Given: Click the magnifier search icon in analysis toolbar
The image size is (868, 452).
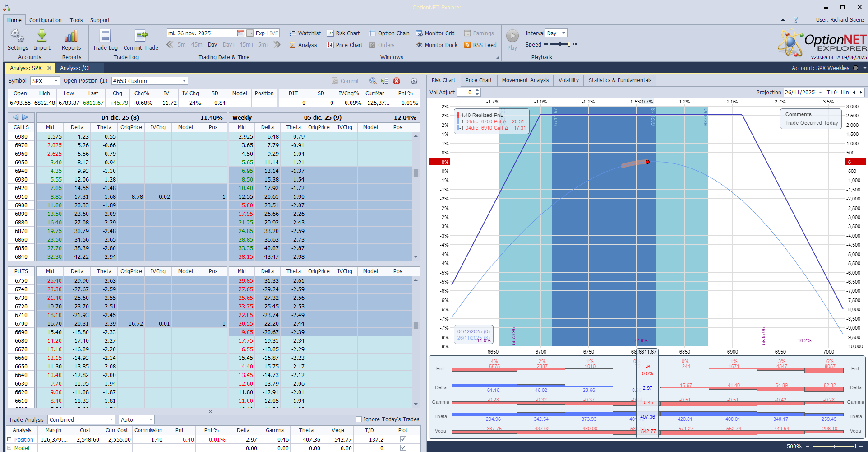Looking at the screenshot, I should pos(373,81).
